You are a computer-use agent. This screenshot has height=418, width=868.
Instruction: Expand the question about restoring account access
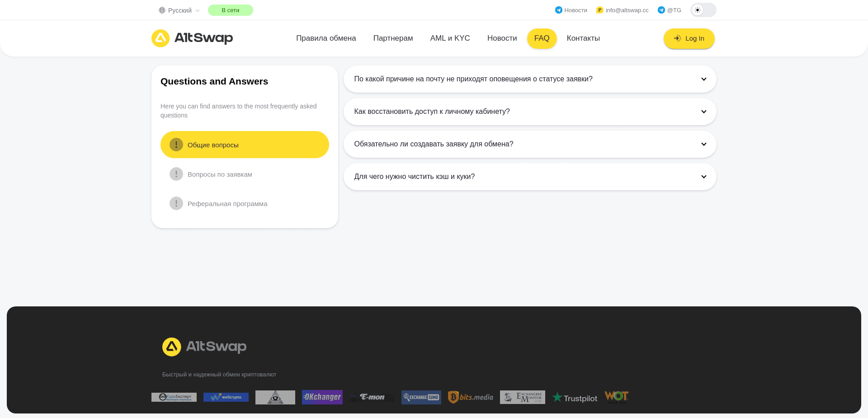(530, 112)
